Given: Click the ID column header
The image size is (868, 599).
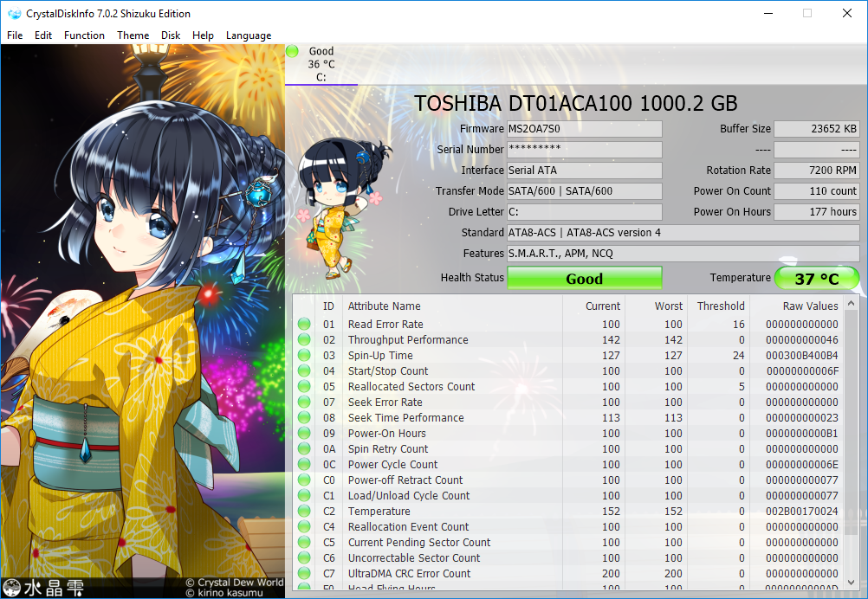Looking at the screenshot, I should coord(329,306).
